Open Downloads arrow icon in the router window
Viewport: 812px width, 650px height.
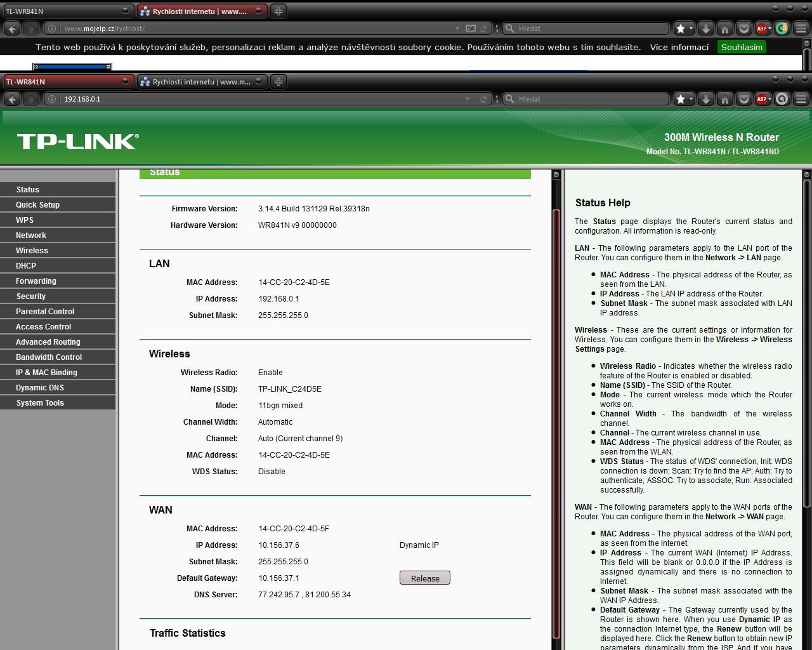[705, 99]
